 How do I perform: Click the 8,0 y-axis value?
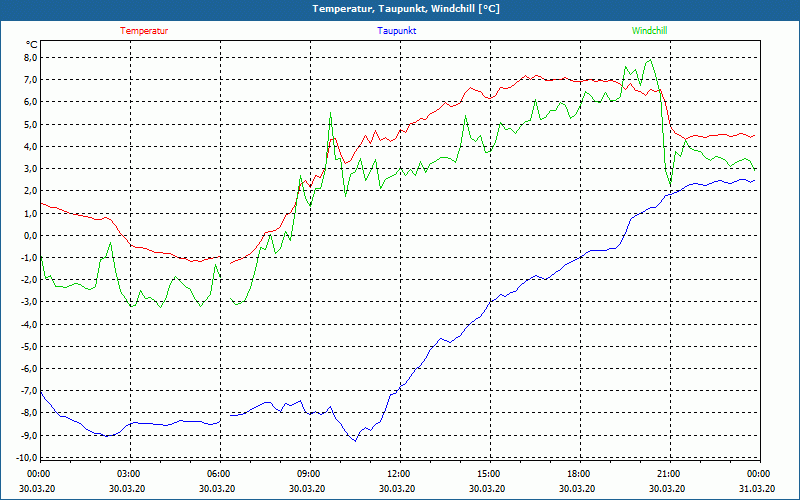point(31,58)
